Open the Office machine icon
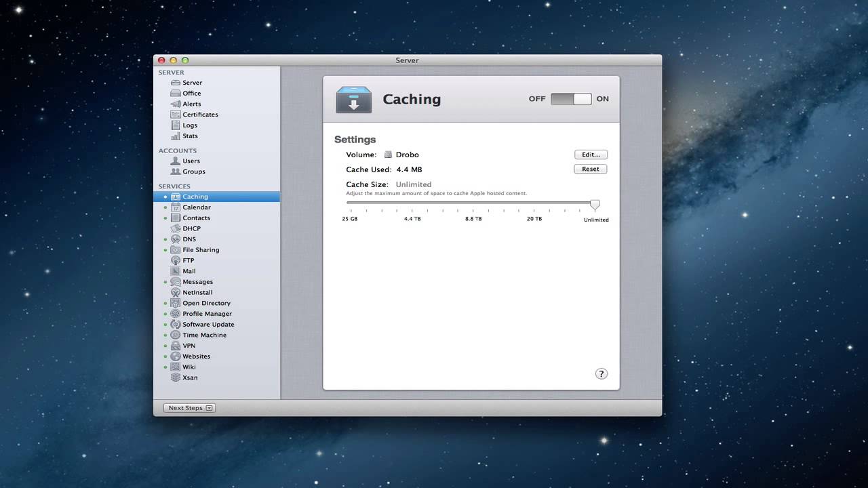 (176, 94)
